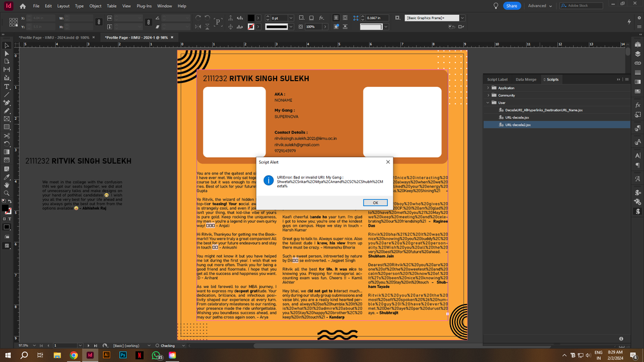Open the stroke weight dropdown
This screenshot has width=644, height=362.
291,18
